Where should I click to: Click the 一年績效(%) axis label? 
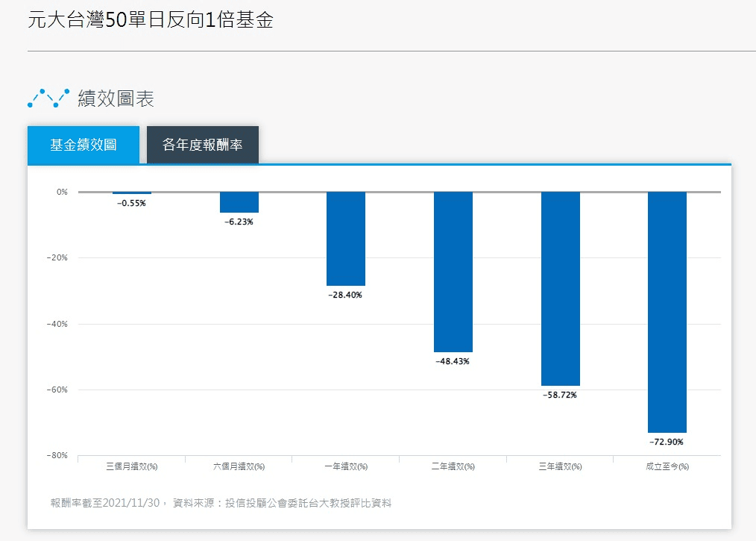tap(346, 466)
